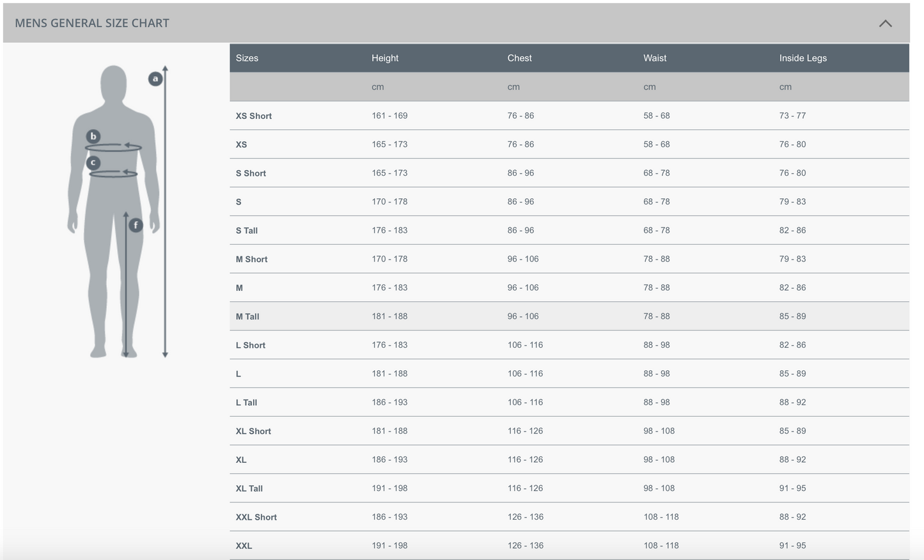Click the 'a' height marker on figure

[x=155, y=79]
